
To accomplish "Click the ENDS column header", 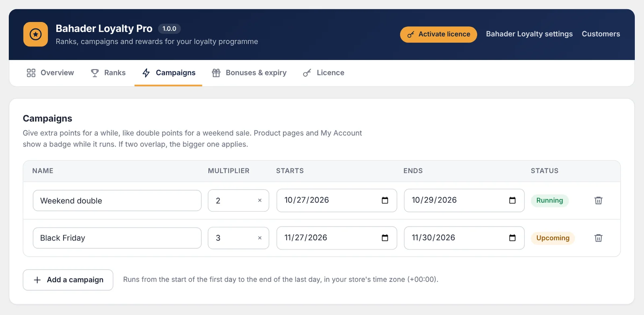I will click(x=413, y=171).
